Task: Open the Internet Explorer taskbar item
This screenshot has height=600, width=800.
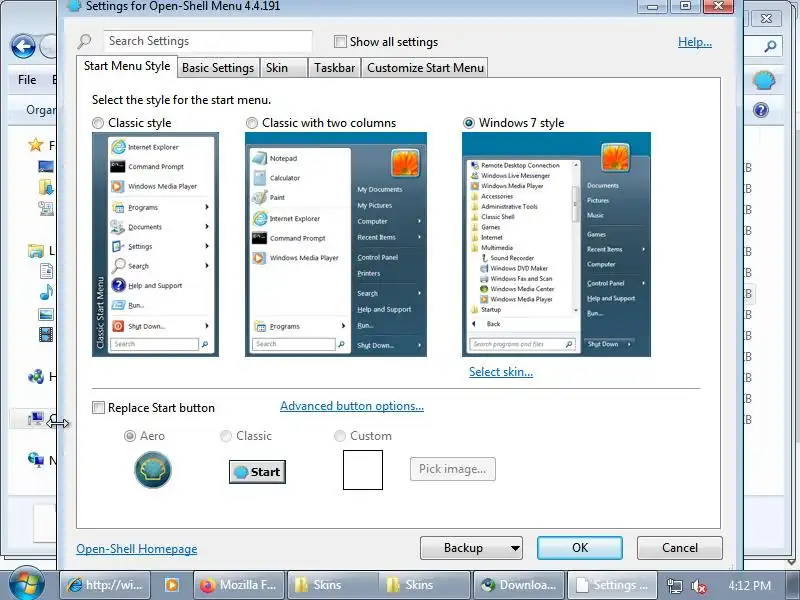Action: [106, 585]
